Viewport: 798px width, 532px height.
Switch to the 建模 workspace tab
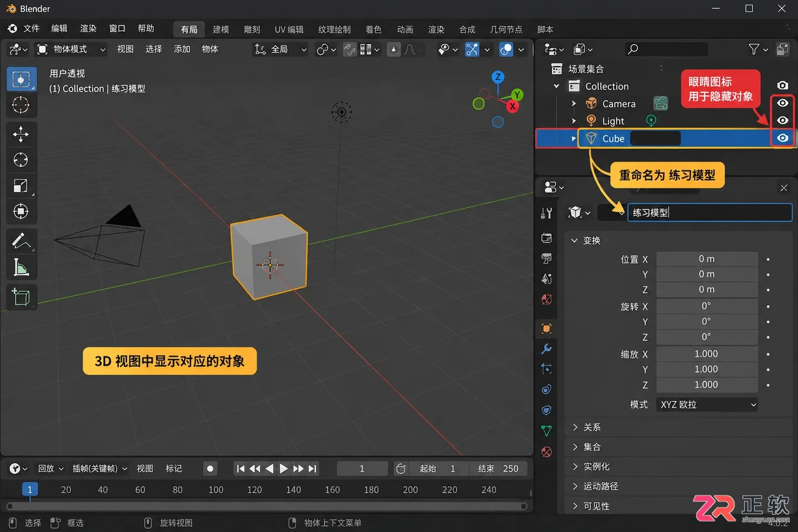(x=221, y=29)
